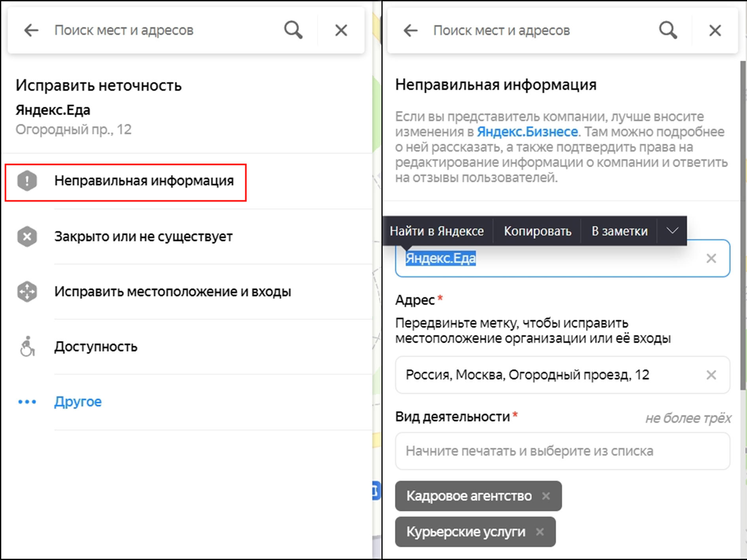Image resolution: width=747 pixels, height=560 pixels.
Task: Click 'Кадровое агентство' tag label
Action: point(469,496)
